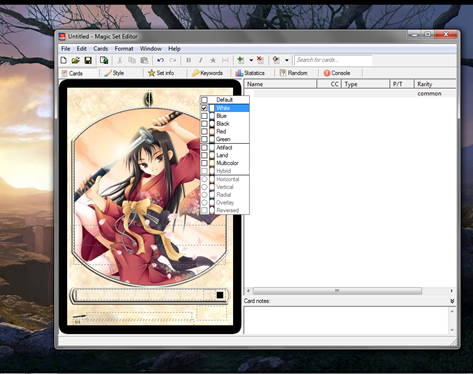
Task: Sort the card list by CC column
Action: 328,84
